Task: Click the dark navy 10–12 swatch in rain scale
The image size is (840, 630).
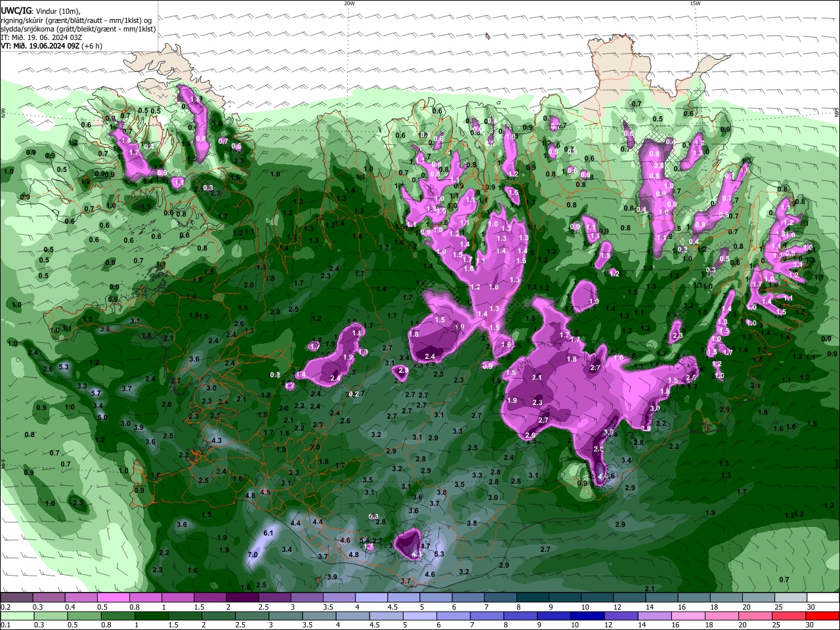Action: [x=586, y=616]
